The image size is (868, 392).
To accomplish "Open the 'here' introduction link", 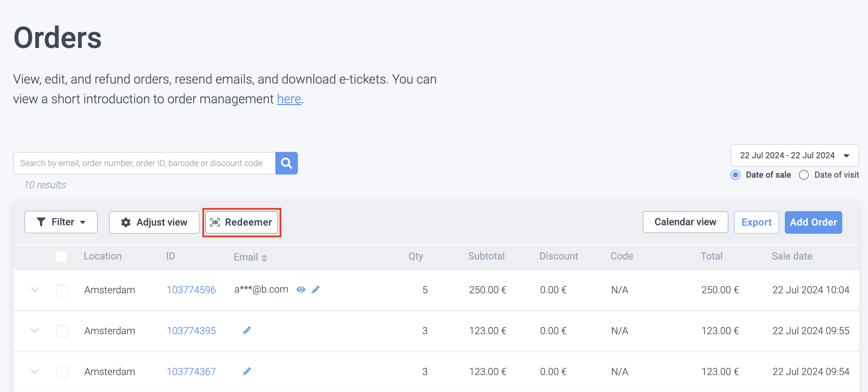I will click(289, 99).
